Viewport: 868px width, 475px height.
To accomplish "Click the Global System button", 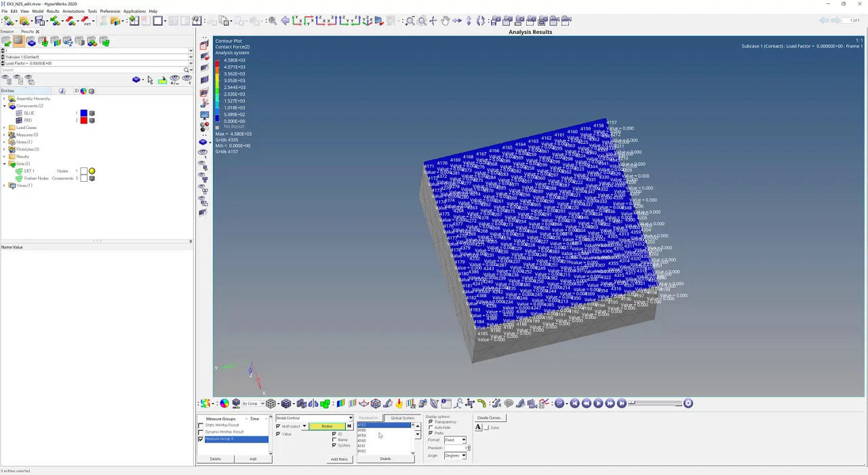I will (402, 418).
